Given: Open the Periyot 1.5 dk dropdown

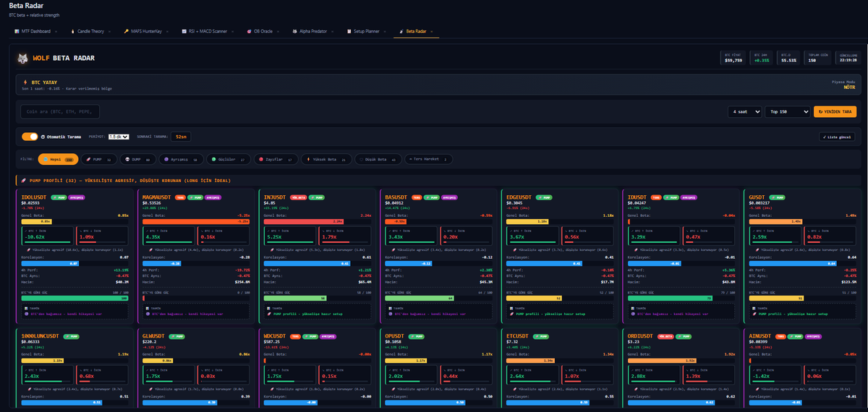Looking at the screenshot, I should click(119, 137).
